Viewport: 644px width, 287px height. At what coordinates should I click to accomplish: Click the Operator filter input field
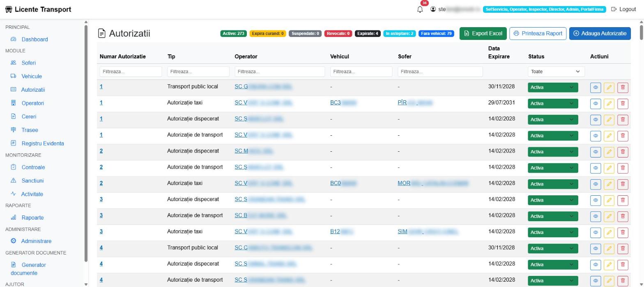[280, 72]
